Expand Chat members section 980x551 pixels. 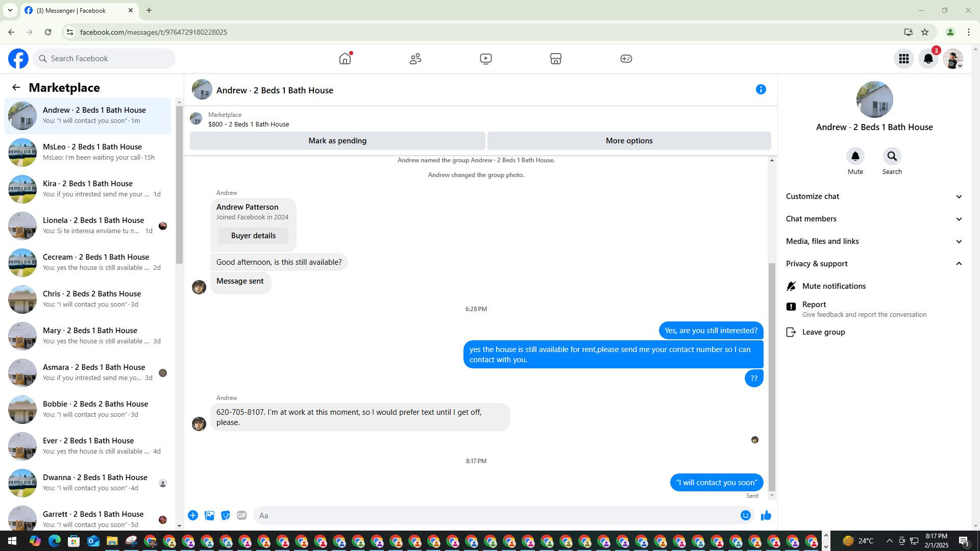coord(874,219)
